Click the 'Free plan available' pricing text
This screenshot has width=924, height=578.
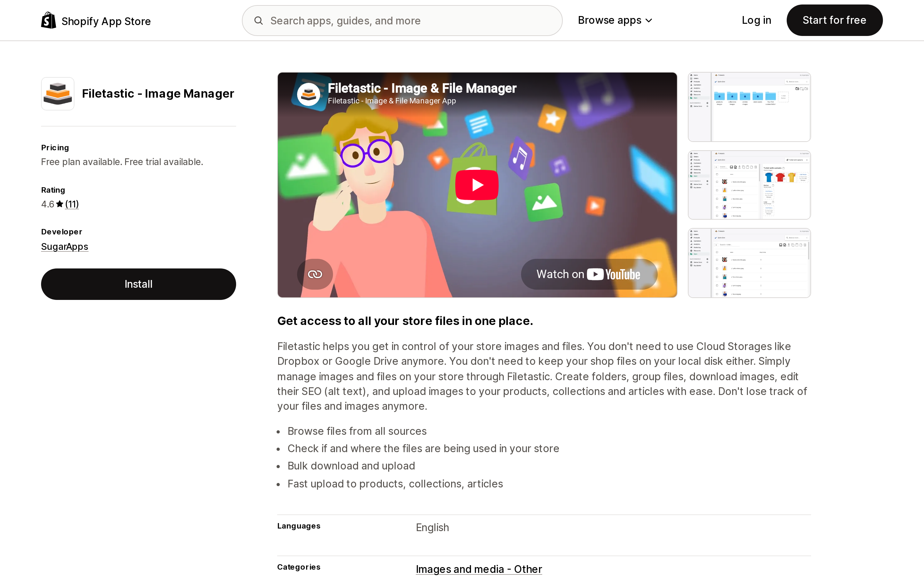[x=122, y=162]
